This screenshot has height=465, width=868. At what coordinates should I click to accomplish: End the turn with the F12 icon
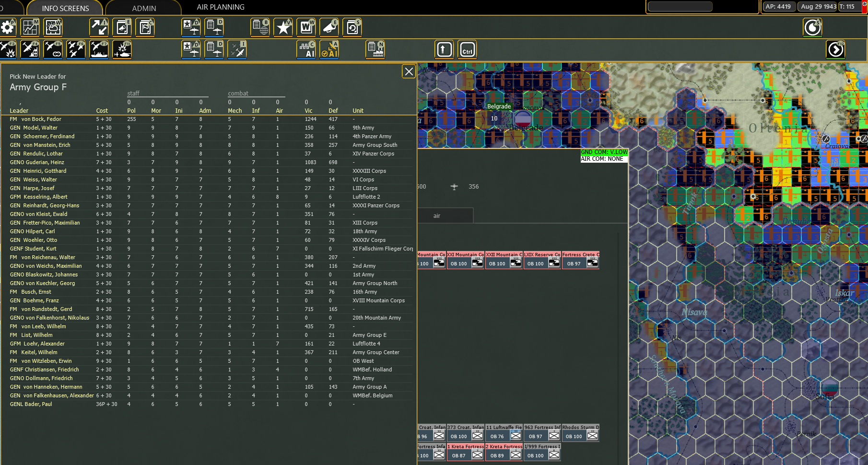pyautogui.click(x=835, y=49)
